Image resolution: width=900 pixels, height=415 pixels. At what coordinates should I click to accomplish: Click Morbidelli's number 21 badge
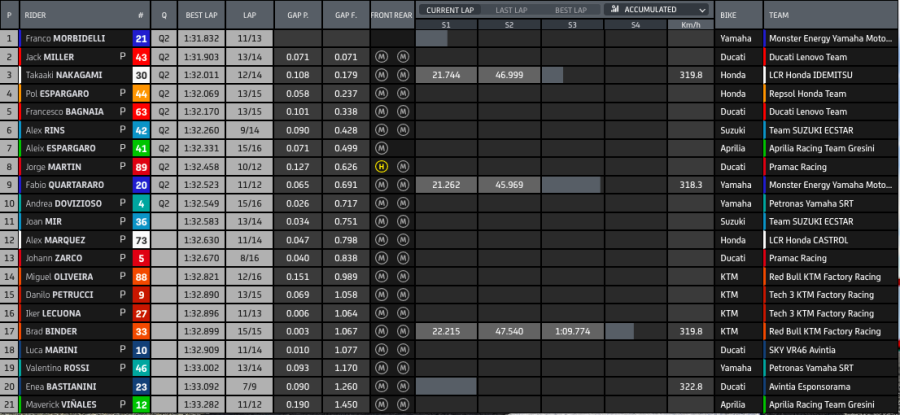click(x=141, y=39)
